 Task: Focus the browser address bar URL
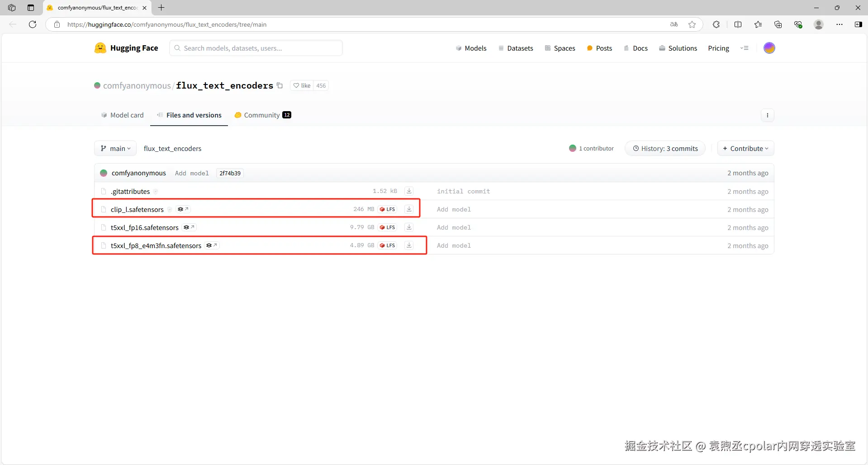167,24
